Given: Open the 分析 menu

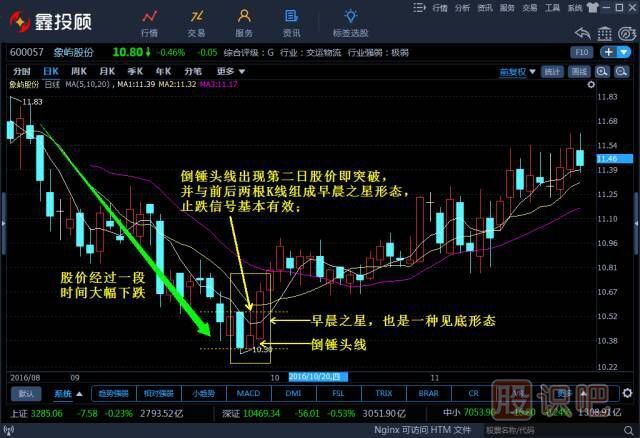Looking at the screenshot, I should point(462,7).
